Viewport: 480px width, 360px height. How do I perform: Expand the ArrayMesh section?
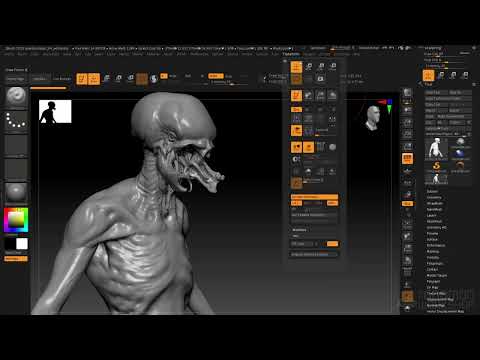[435, 203]
